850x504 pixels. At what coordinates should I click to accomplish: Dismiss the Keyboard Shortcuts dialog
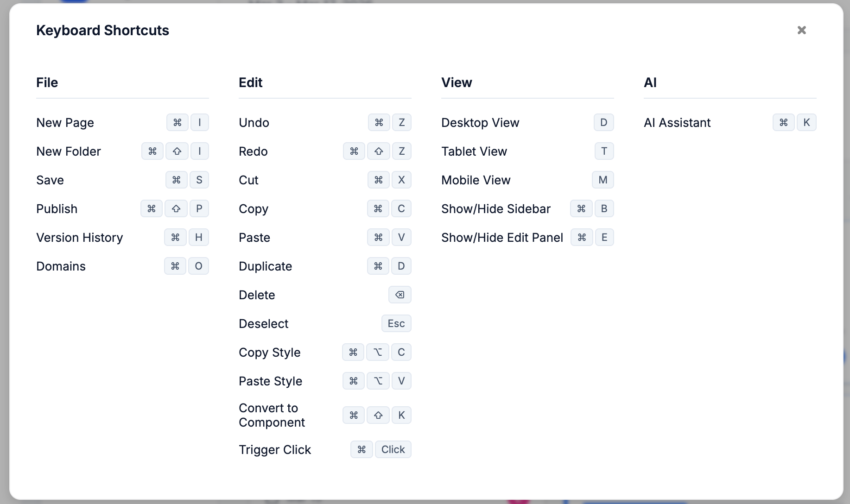pos(802,30)
